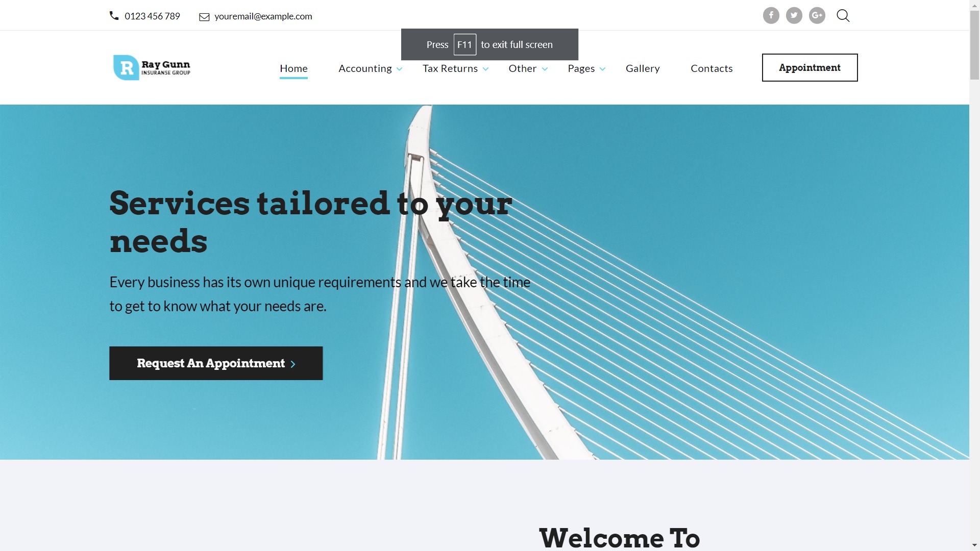Click the Facebook social media icon
The image size is (980, 551).
771,15
